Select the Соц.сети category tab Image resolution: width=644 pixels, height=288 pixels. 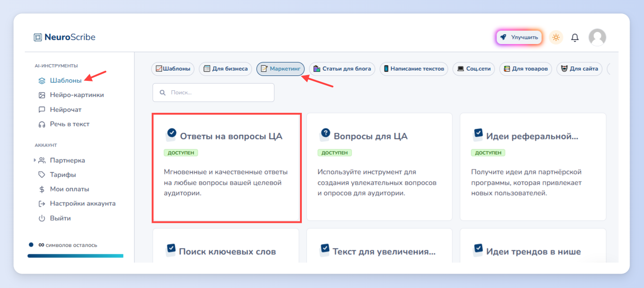click(474, 69)
